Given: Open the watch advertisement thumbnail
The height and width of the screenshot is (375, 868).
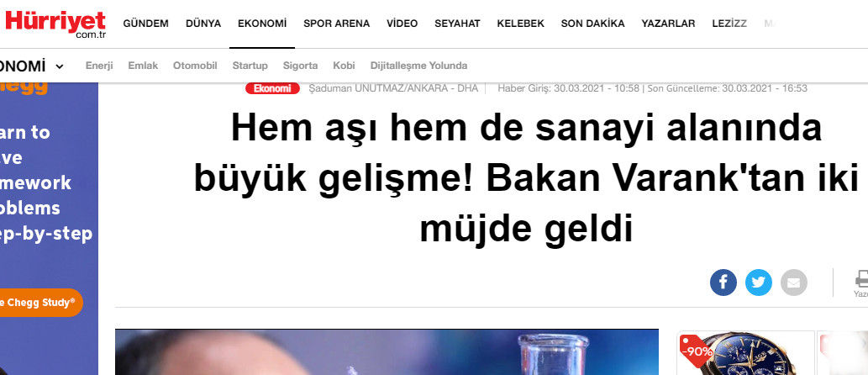Looking at the screenshot, I should pyautogui.click(x=745, y=352).
